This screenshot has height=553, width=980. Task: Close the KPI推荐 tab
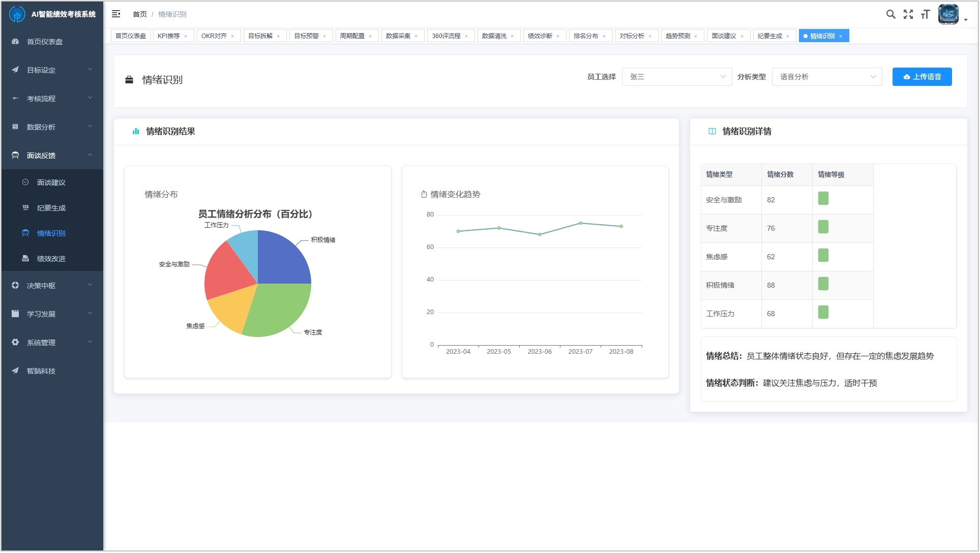tap(186, 36)
